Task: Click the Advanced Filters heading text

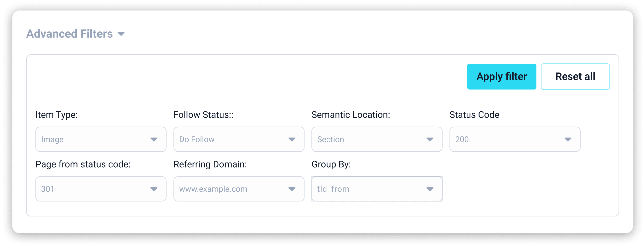Action: 69,34
